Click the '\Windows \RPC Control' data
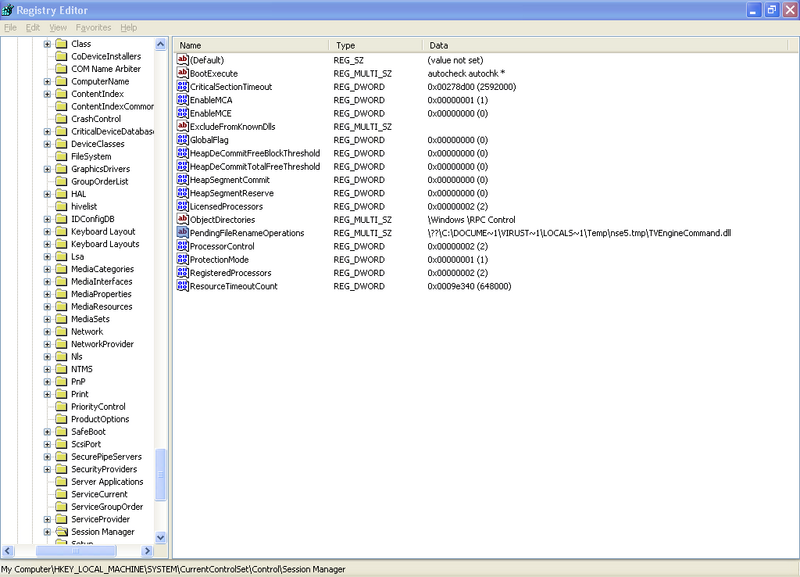 click(471, 219)
